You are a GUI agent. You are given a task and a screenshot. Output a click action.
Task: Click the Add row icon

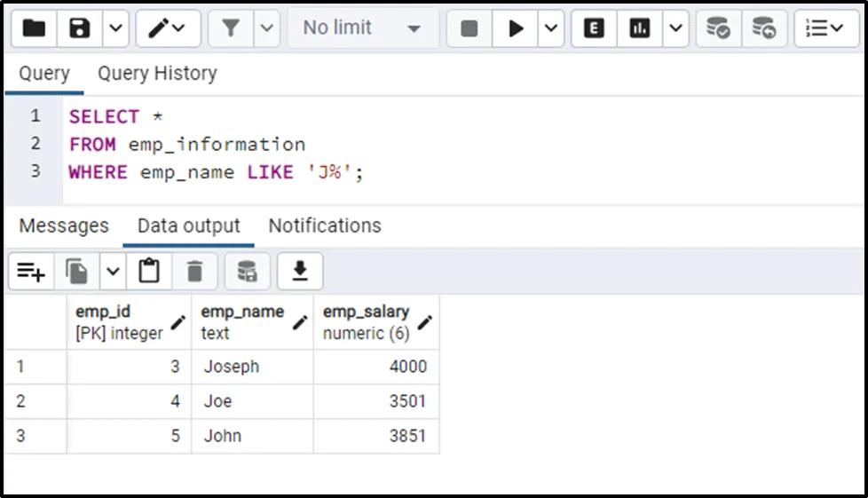pyautogui.click(x=31, y=272)
